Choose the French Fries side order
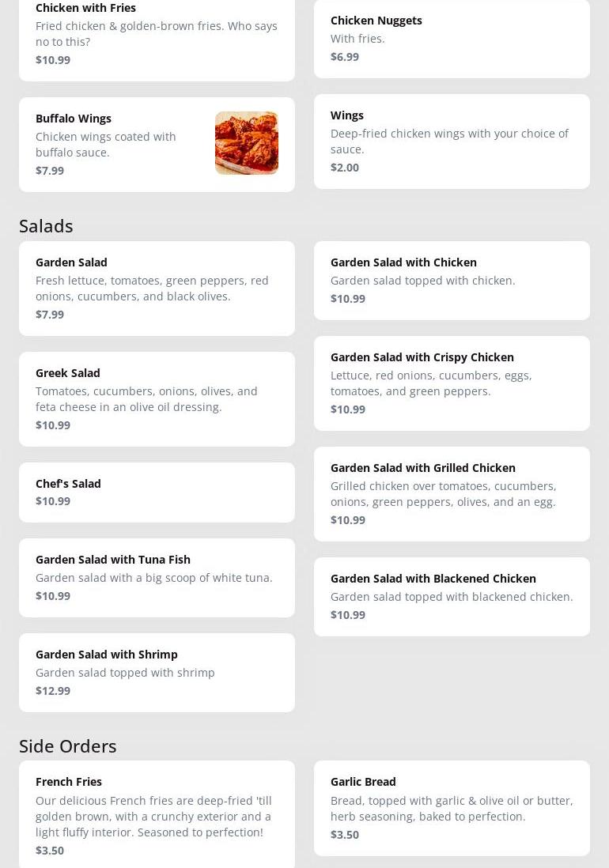Viewport: 609px width, 868px height. [157, 814]
